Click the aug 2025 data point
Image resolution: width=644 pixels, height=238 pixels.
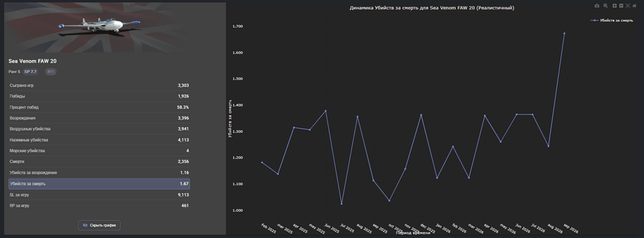tap(357, 116)
